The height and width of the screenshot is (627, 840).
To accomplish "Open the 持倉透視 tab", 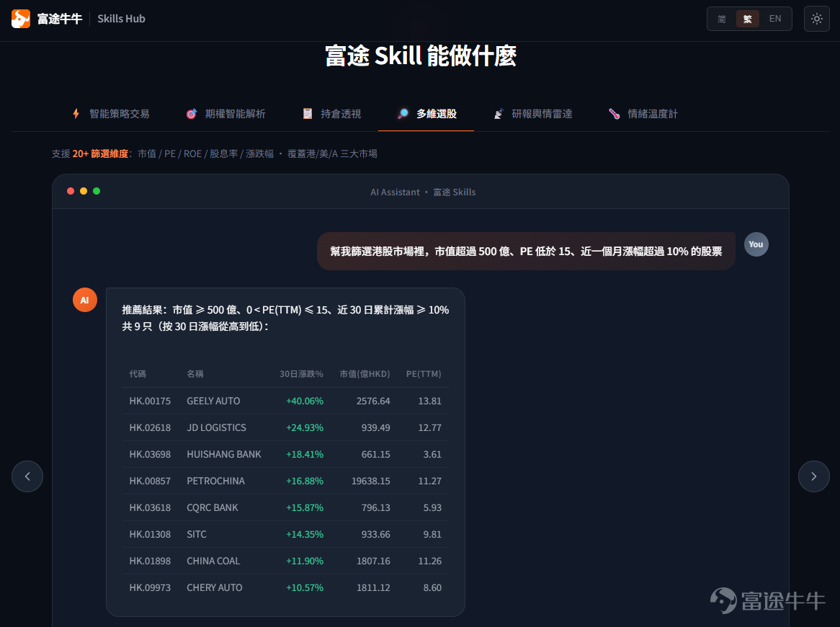I will point(331,114).
